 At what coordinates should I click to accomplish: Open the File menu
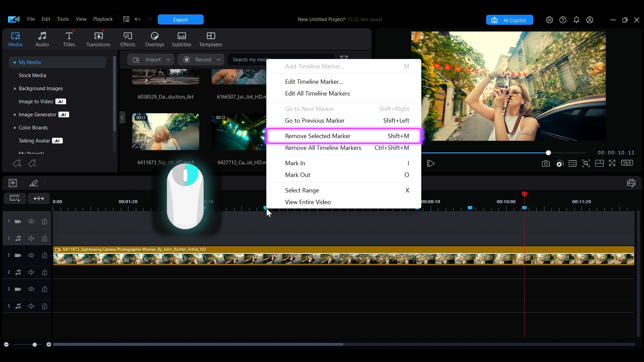31,19
